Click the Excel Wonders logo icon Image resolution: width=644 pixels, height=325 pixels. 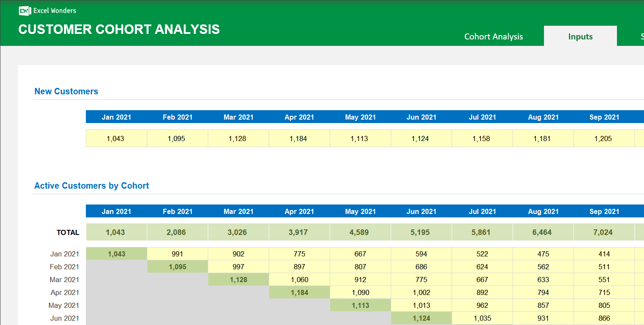coord(24,11)
